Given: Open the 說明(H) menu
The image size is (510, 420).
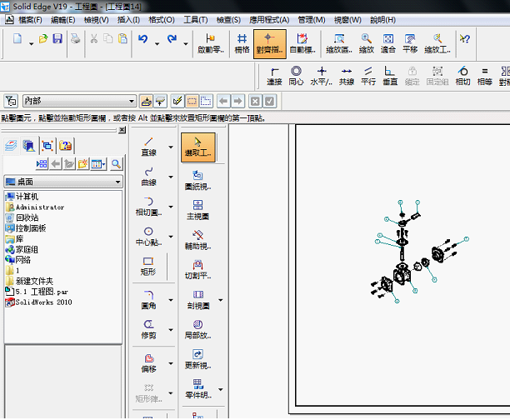Looking at the screenshot, I should [x=382, y=20].
